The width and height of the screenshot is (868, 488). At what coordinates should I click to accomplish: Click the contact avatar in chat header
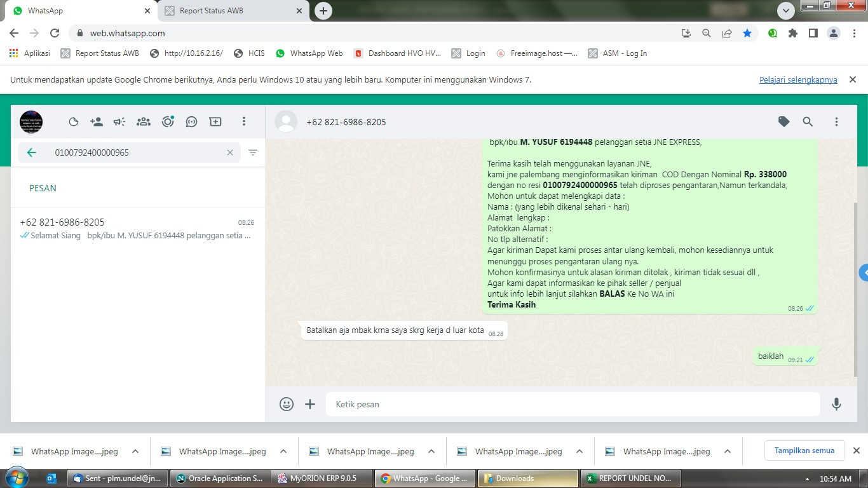pyautogui.click(x=286, y=122)
